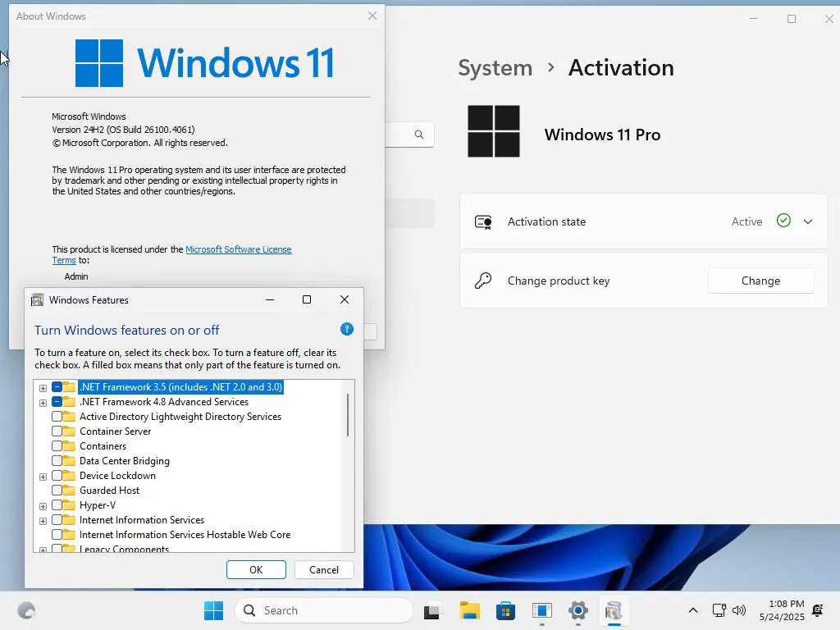This screenshot has height=630, width=840.
Task: Toggle .NET Framework 4.8 Advanced Services checkbox
Action: point(57,402)
